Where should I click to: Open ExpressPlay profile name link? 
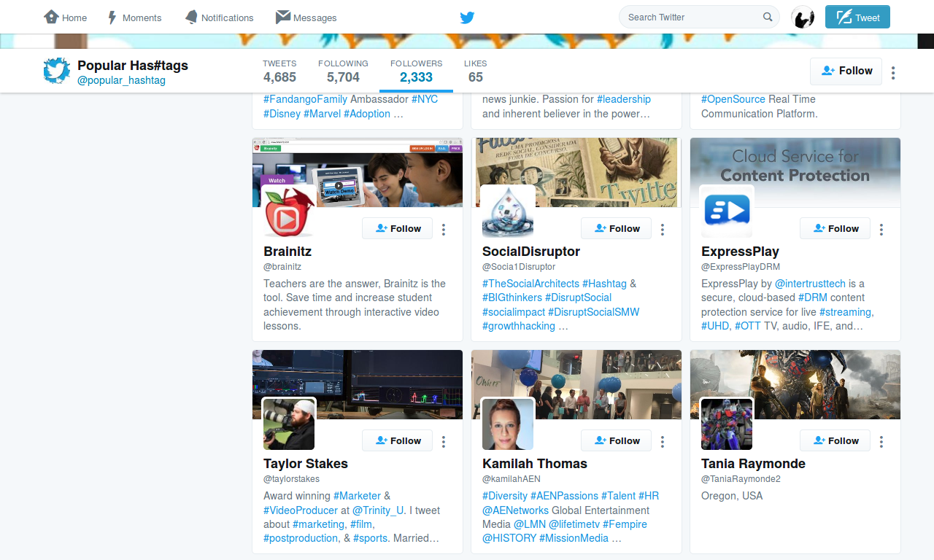tap(740, 252)
